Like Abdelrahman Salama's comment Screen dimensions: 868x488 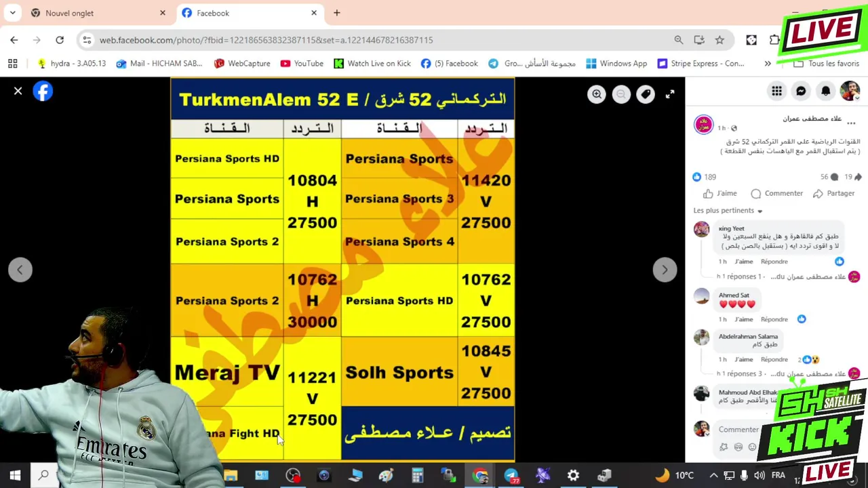(x=744, y=360)
